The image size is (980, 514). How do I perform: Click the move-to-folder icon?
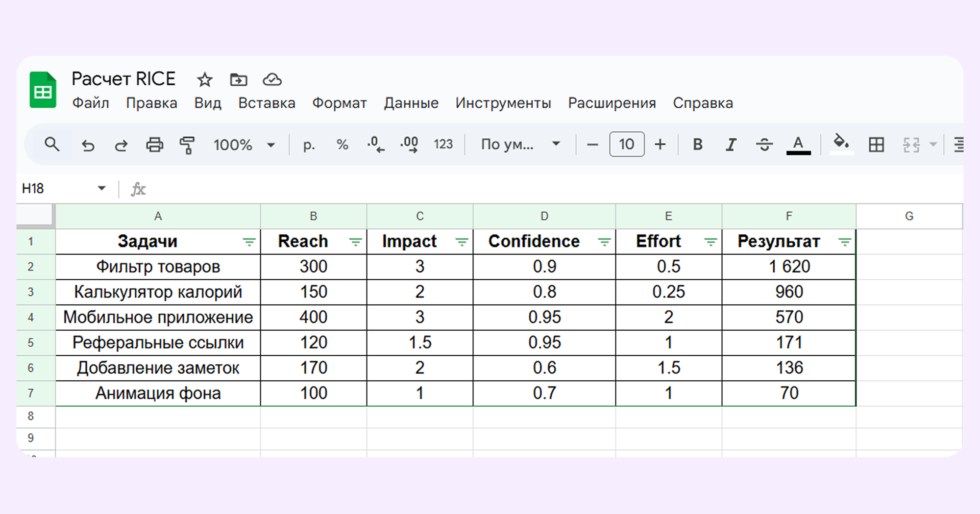point(239,79)
